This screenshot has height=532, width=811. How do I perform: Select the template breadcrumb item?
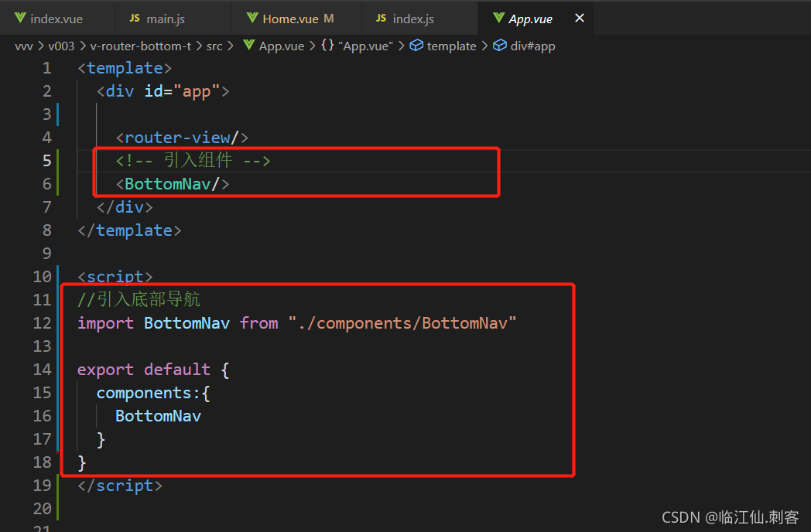coord(451,46)
